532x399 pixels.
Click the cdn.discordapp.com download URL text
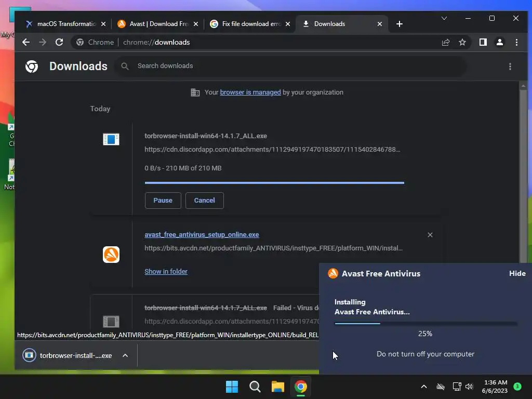[x=272, y=150]
